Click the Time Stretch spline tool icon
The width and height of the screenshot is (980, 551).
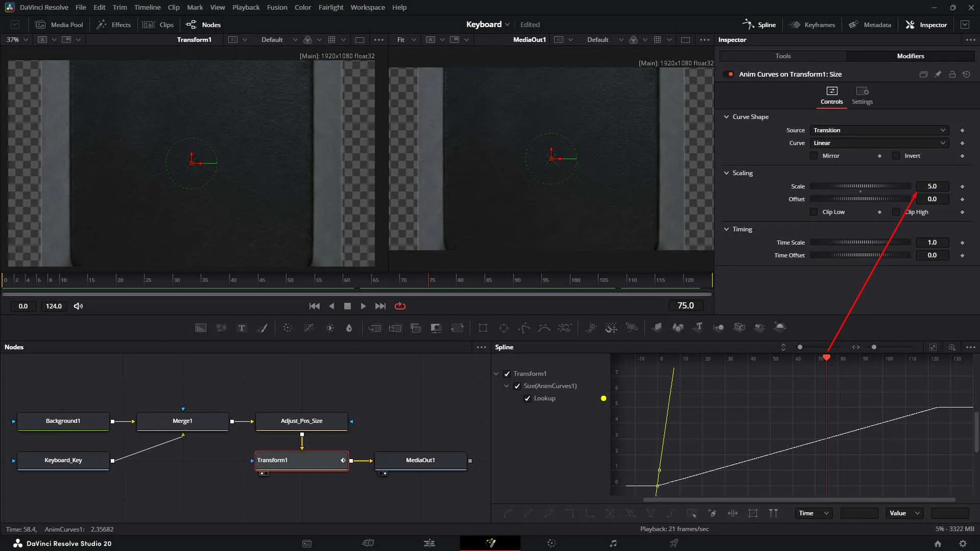coord(732,513)
